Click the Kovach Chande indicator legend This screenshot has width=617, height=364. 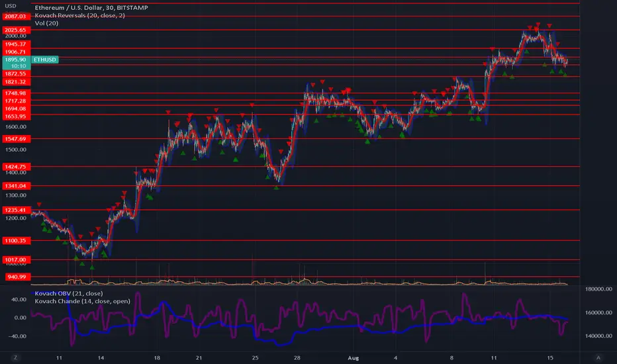[82, 301]
